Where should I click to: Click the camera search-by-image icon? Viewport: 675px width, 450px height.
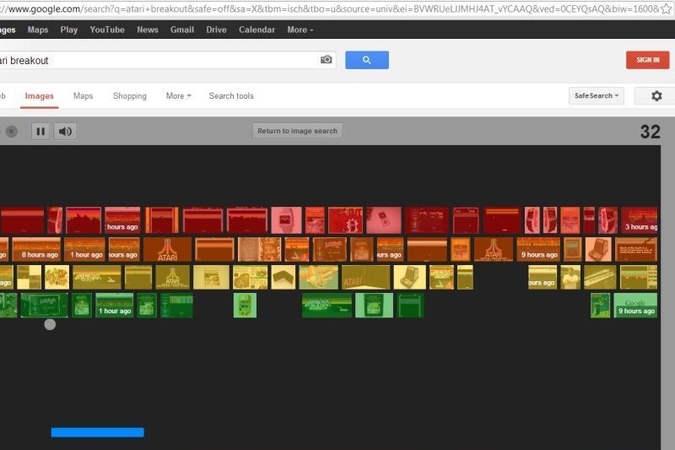click(x=326, y=59)
